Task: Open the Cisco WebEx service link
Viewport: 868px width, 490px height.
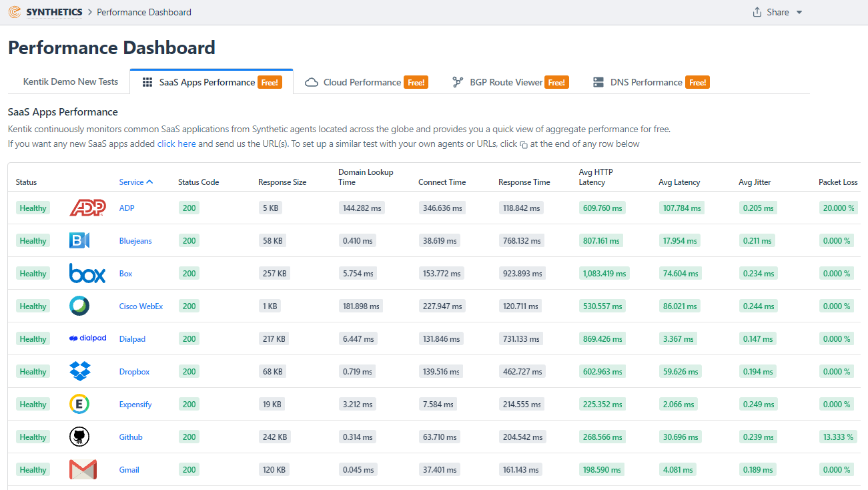Action: (141, 306)
